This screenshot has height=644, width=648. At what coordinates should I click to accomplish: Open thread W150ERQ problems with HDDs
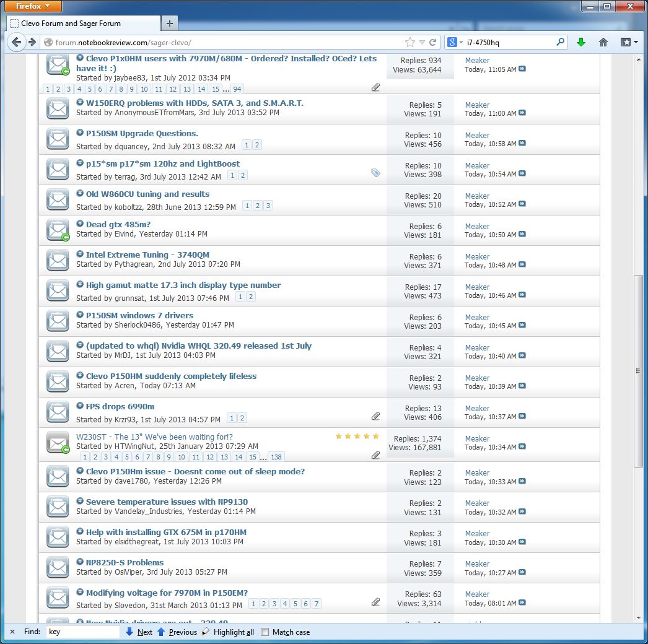[195, 103]
